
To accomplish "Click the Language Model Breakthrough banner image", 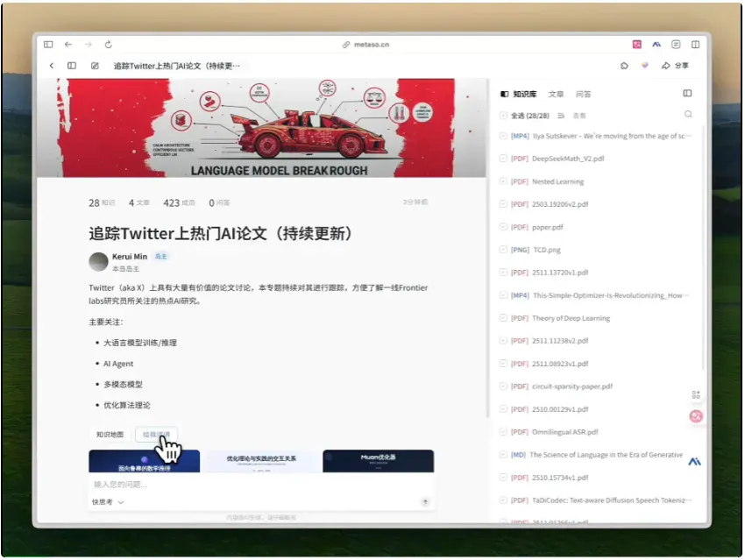I will pyautogui.click(x=261, y=128).
